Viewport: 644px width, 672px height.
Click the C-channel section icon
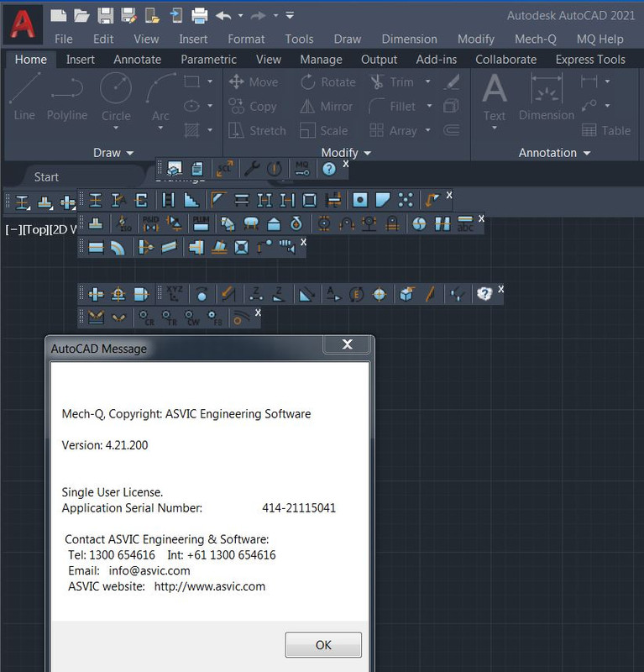[141, 200]
